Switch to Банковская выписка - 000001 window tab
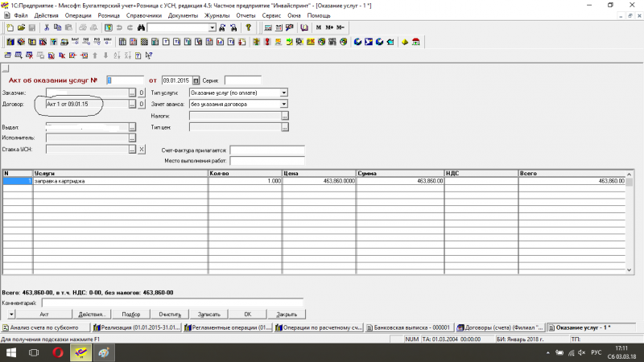644x362 pixels. click(x=410, y=327)
